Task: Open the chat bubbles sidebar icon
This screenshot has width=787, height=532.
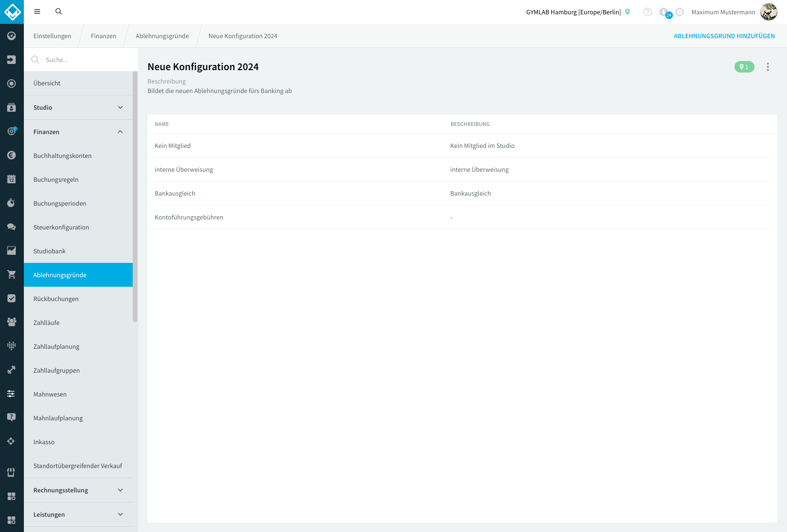Action: 11,227
